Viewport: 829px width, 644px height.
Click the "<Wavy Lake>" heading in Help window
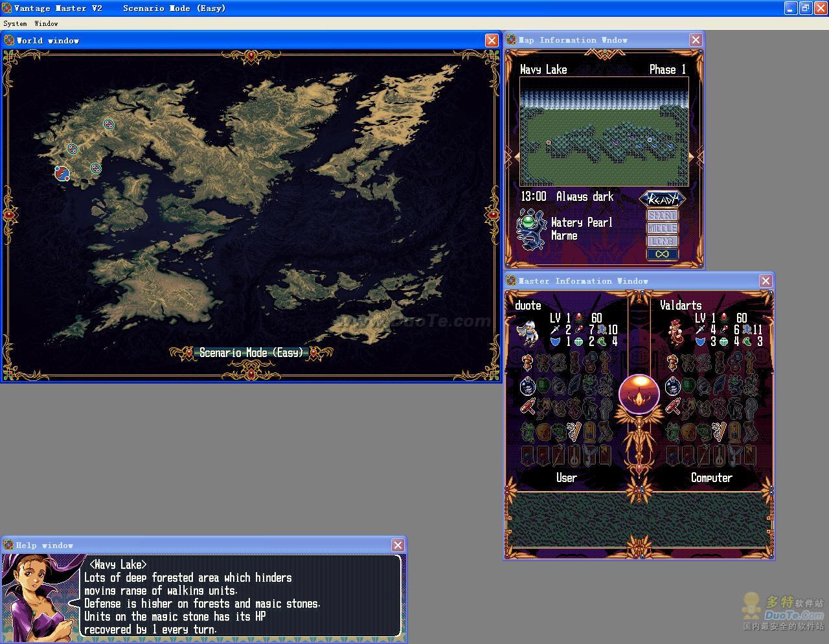coord(118,564)
